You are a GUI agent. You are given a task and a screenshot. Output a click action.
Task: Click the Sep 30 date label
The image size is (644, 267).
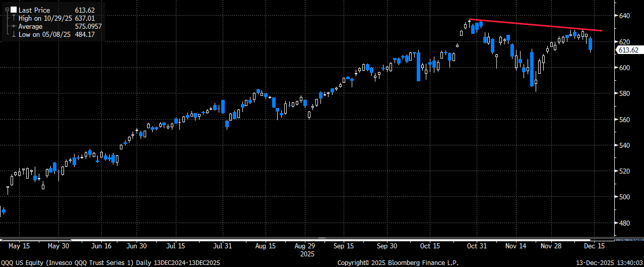388,246
